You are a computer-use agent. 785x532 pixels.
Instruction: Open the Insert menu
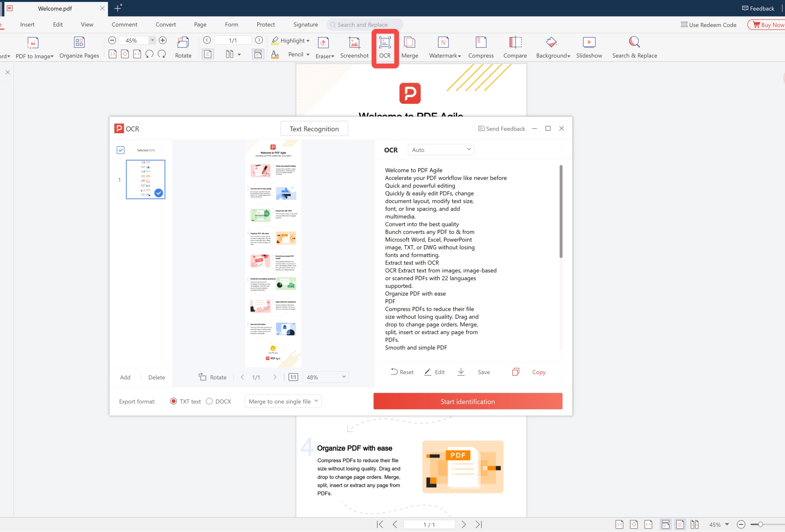tap(27, 24)
